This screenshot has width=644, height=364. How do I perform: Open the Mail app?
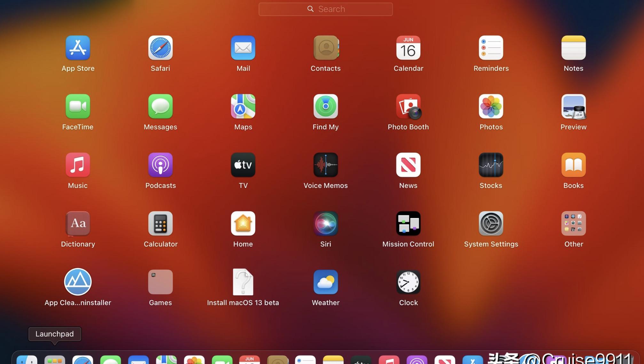pyautogui.click(x=243, y=48)
